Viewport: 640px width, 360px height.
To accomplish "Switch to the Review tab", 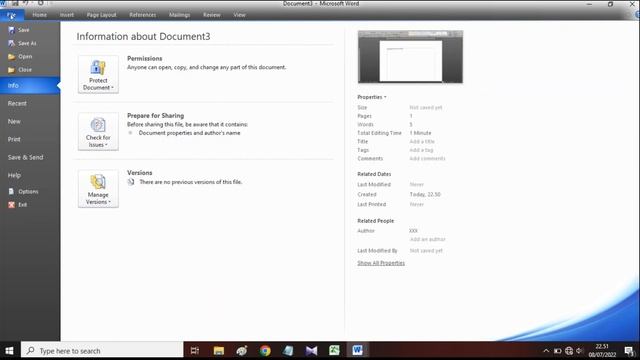I will pyautogui.click(x=212, y=15).
